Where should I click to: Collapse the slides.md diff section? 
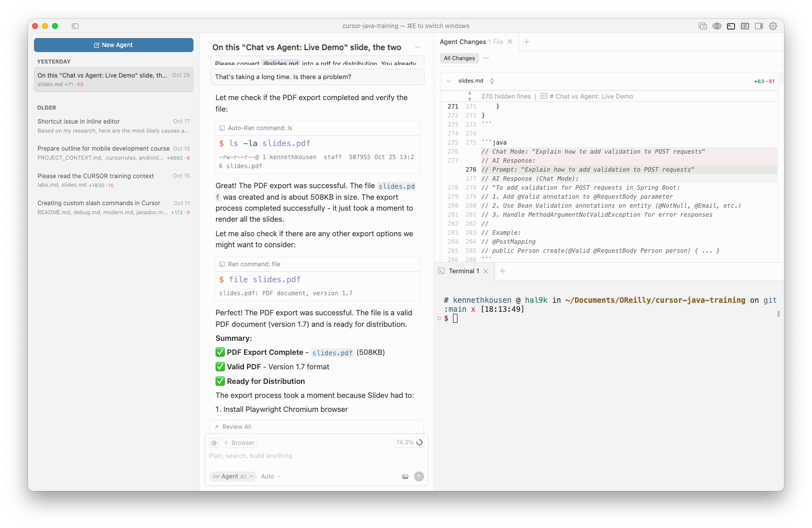tap(448, 81)
